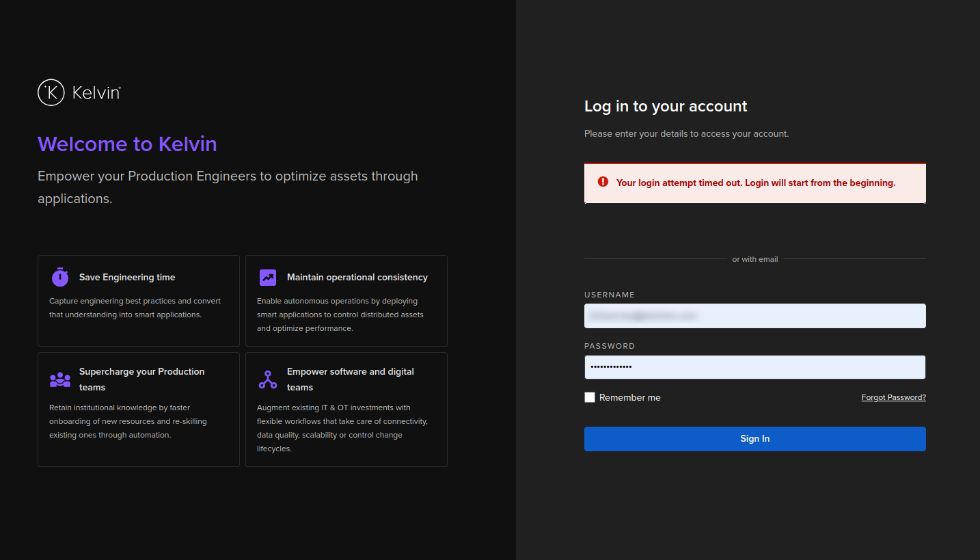Select the Save Engineering time card title

point(127,277)
